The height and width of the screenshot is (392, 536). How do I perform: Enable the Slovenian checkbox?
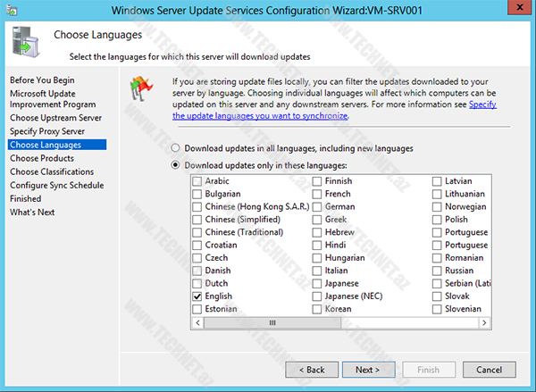pyautogui.click(x=437, y=309)
